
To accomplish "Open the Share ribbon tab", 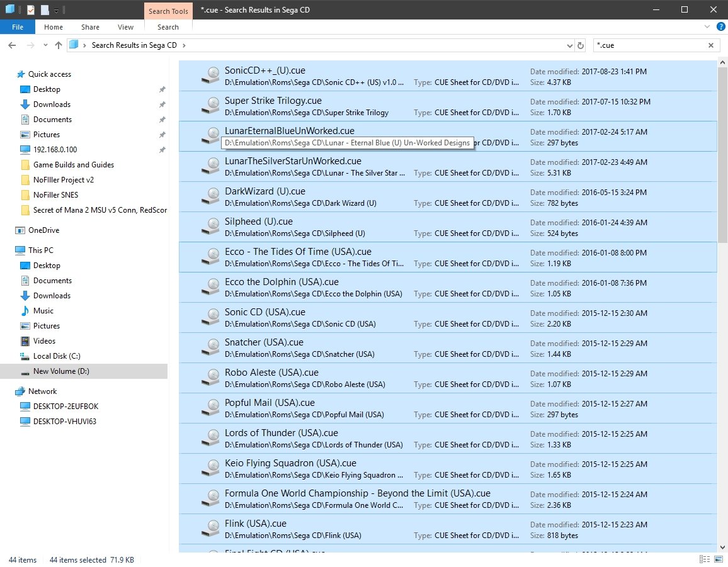I will pyautogui.click(x=90, y=27).
